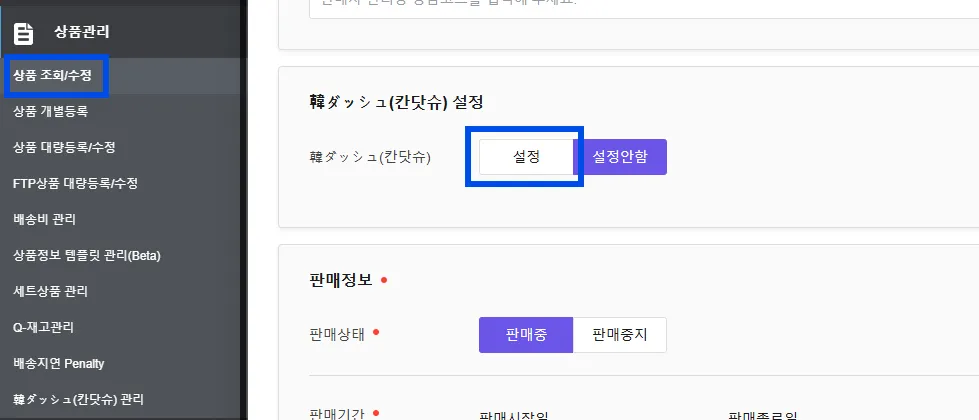Open 韓ダッシュ(칸닷슈) 관리 sidebar item
979x420 pixels.
coord(79,399)
